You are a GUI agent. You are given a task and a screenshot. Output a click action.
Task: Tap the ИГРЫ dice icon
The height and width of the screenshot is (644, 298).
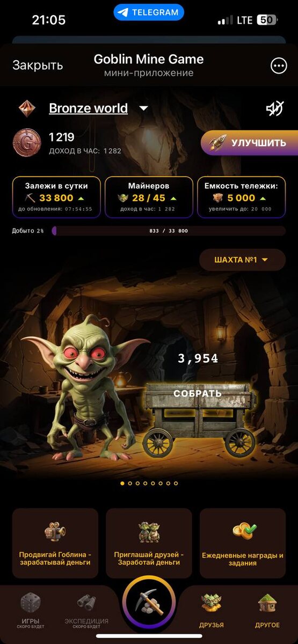pyautogui.click(x=30, y=602)
